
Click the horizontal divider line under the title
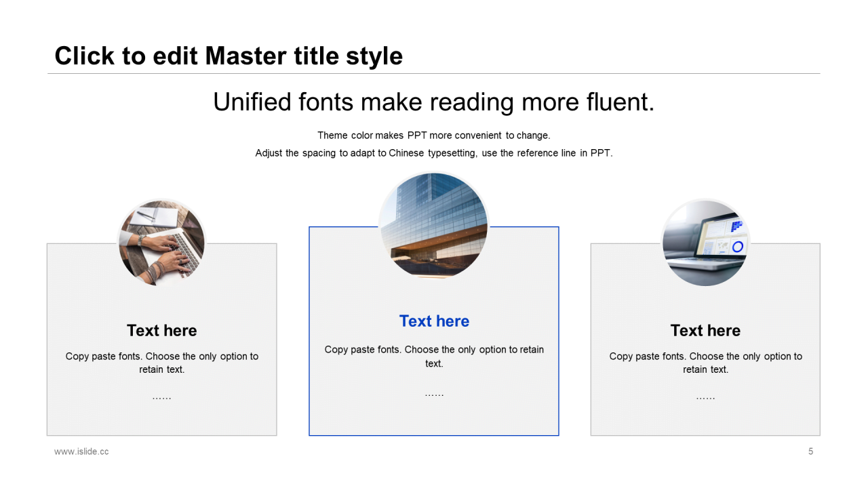(610, 73)
